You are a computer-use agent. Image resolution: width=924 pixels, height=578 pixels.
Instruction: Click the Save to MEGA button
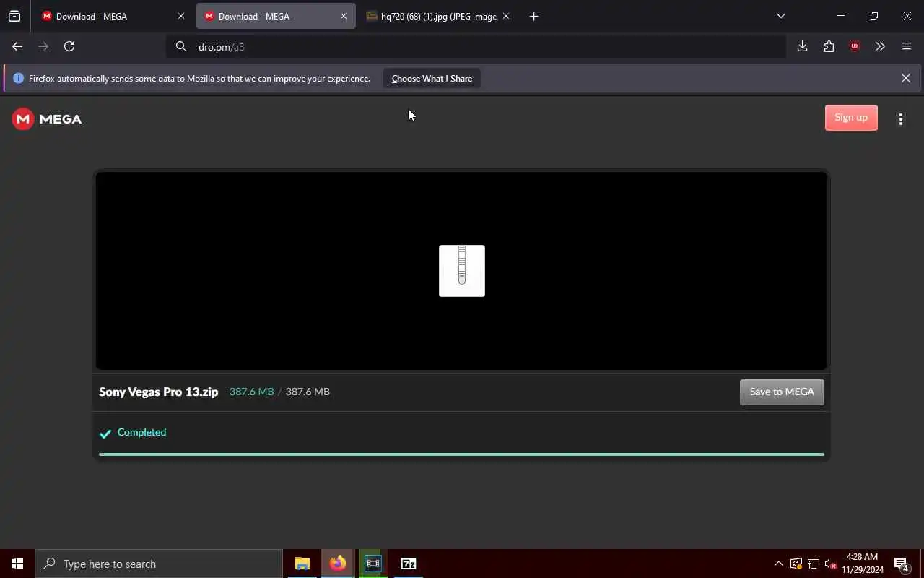coord(782,392)
